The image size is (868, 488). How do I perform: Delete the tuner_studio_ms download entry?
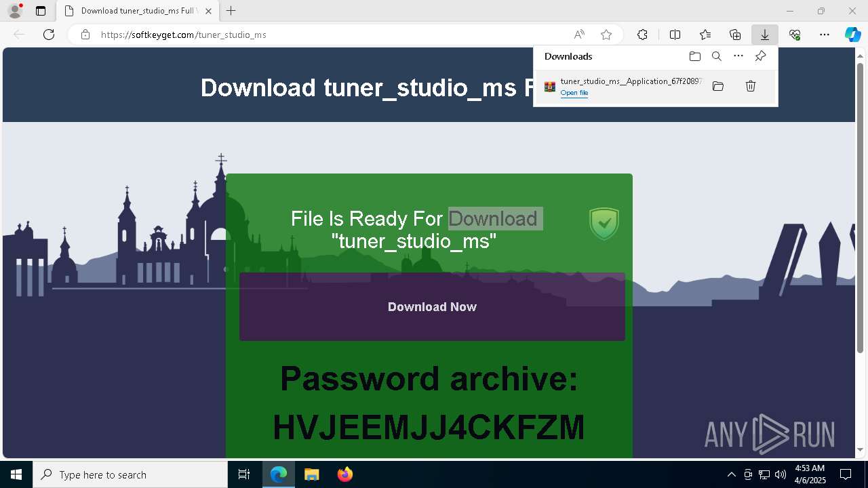click(x=751, y=86)
